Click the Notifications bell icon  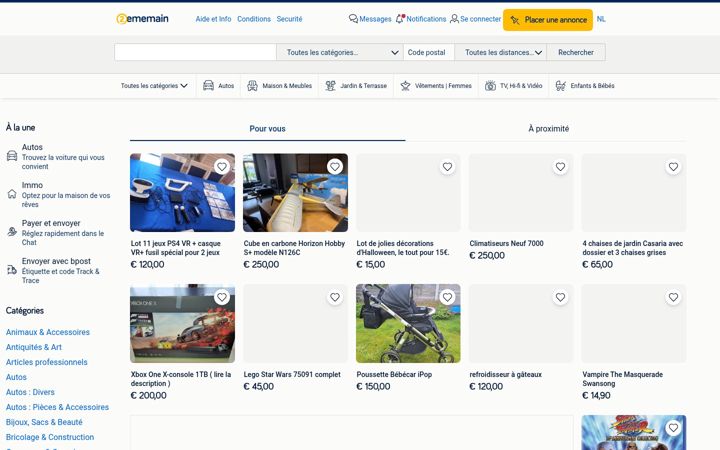tap(400, 19)
